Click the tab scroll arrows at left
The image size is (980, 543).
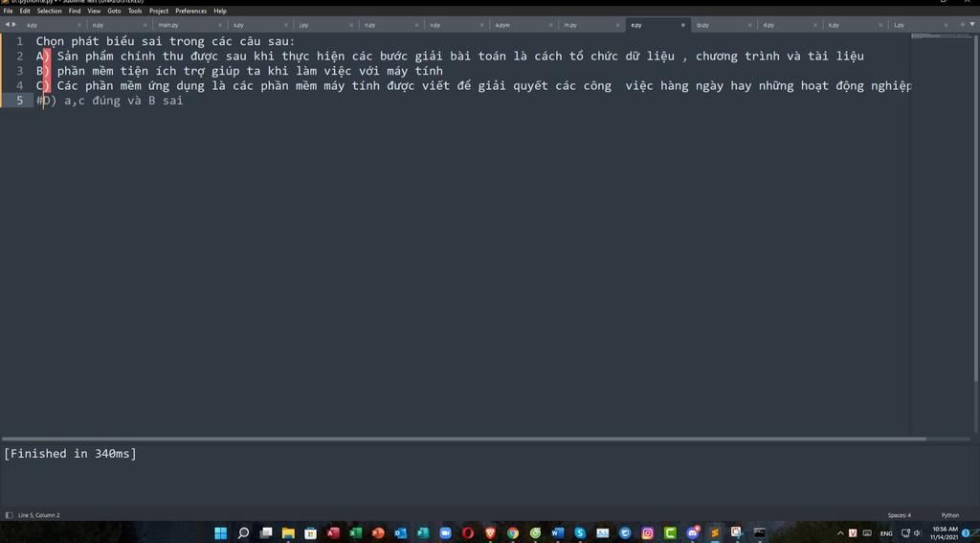tap(11, 24)
